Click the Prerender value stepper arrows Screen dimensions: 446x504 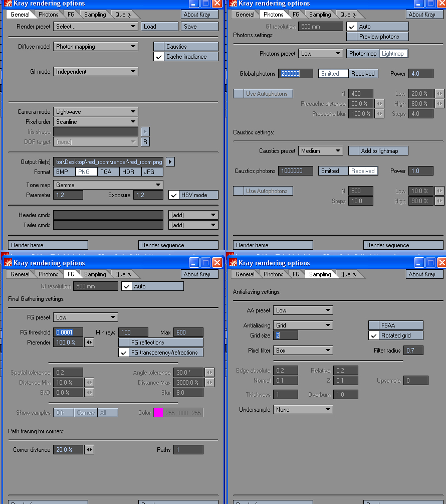pyautogui.click(x=89, y=343)
